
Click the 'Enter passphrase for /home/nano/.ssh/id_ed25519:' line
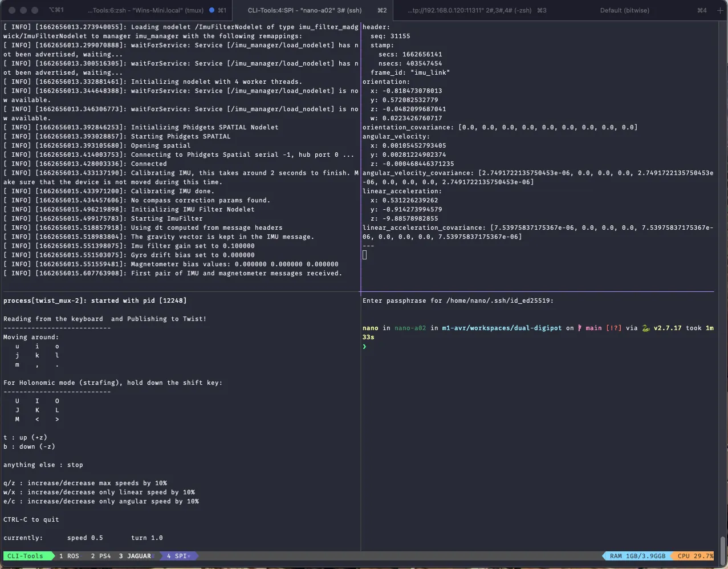(x=458, y=300)
